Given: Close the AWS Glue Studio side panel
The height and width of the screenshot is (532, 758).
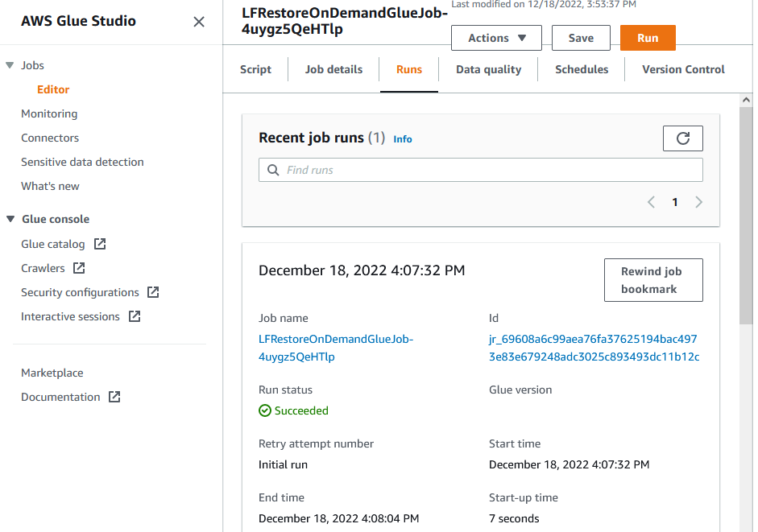Looking at the screenshot, I should 199,22.
